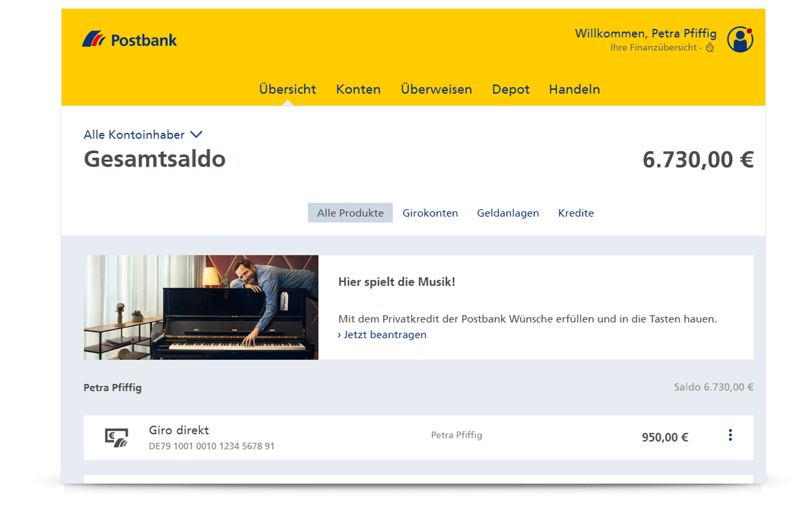Screen dimensions: 812x508
Task: Open the Giro direkt account name
Action: (179, 430)
